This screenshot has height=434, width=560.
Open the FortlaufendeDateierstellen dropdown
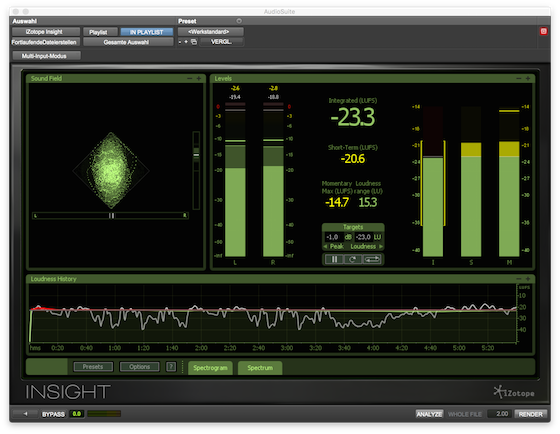46,42
